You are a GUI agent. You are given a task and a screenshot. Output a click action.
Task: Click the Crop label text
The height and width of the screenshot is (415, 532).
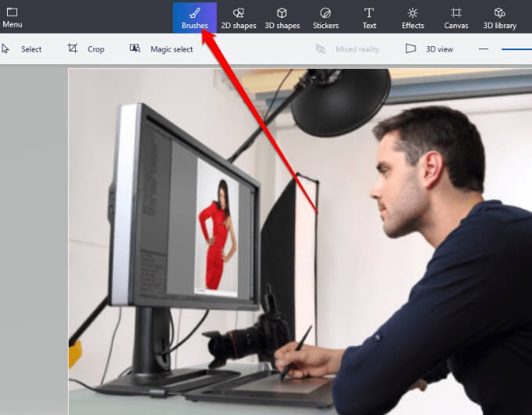(x=96, y=49)
